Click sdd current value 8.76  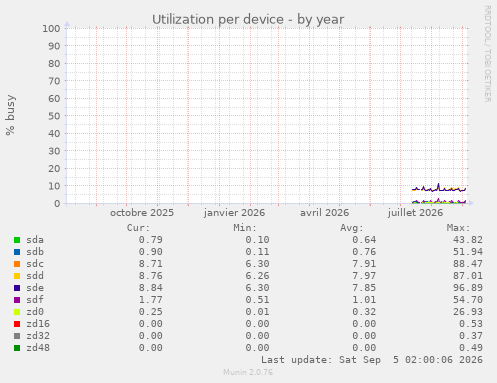pos(151,276)
